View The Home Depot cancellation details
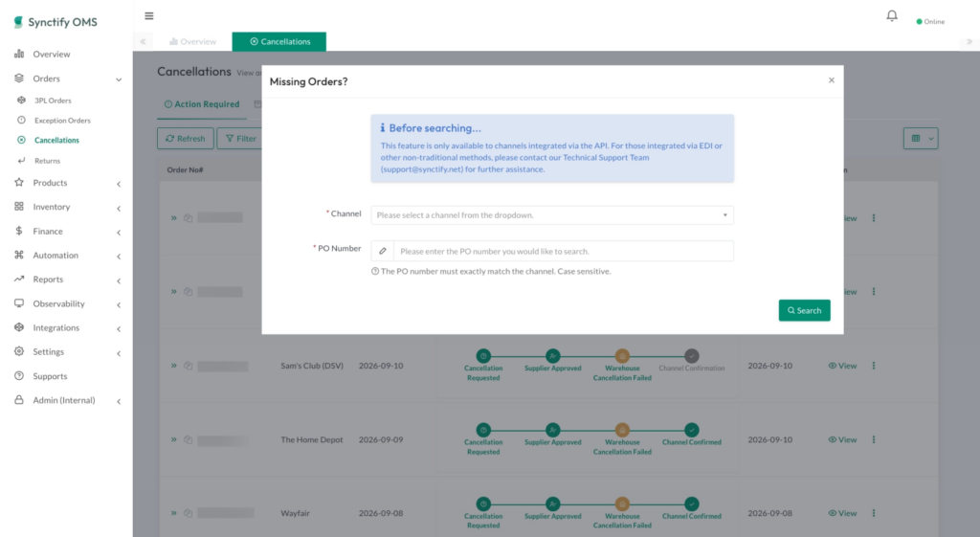The image size is (980, 537). click(x=842, y=439)
